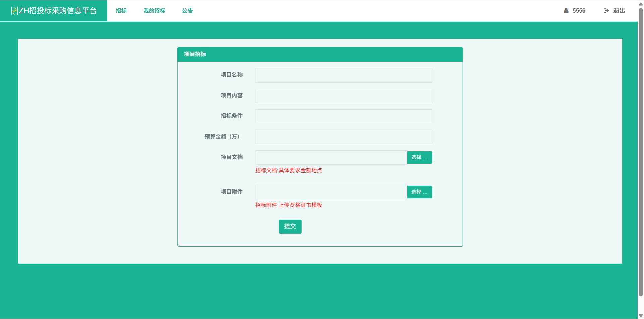The height and width of the screenshot is (319, 644).
Task: Click the scrollbar down arrow
Action: (x=641, y=315)
